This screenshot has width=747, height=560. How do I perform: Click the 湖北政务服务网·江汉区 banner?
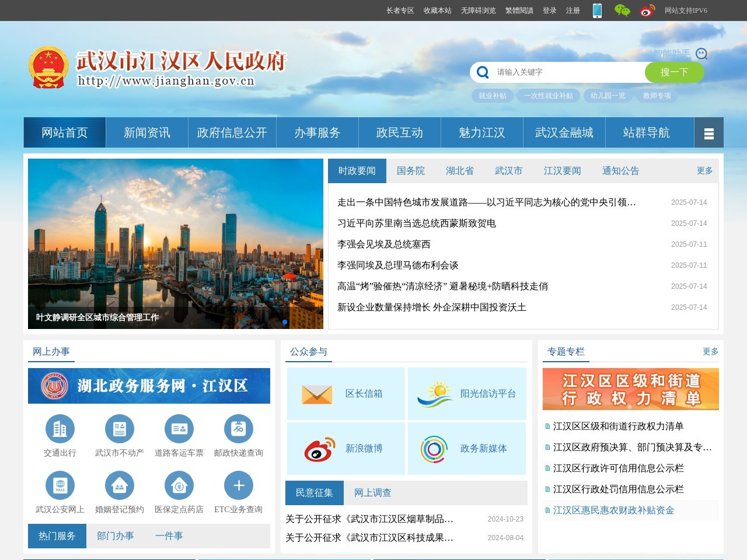[149, 386]
